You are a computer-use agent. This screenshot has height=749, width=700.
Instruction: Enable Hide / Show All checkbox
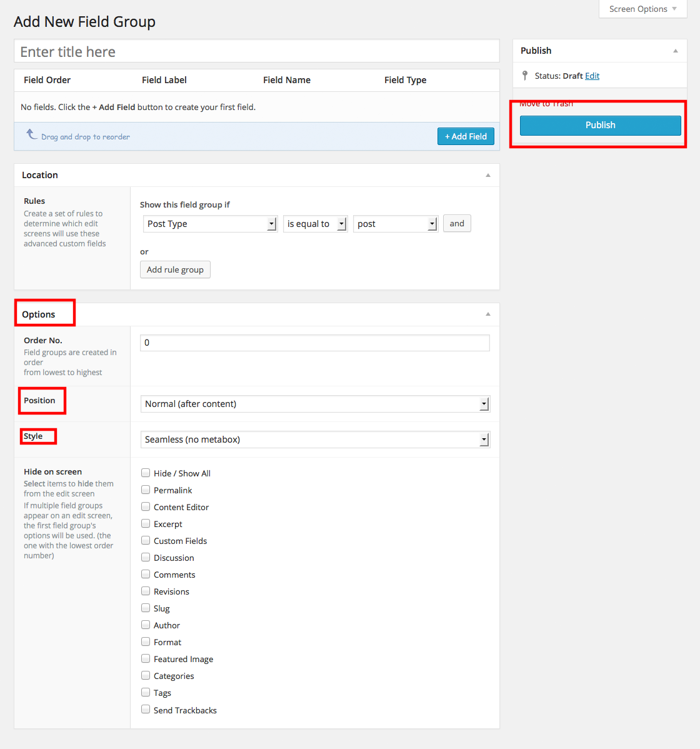146,473
